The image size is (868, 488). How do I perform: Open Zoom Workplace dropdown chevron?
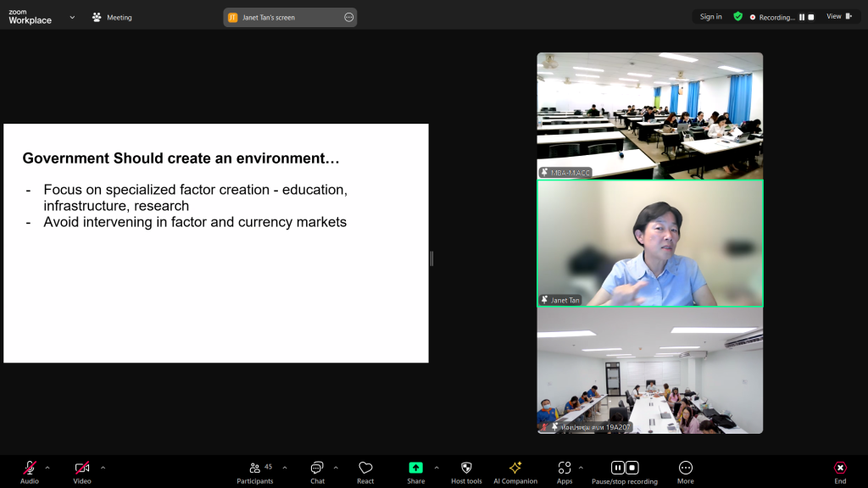pos(72,17)
